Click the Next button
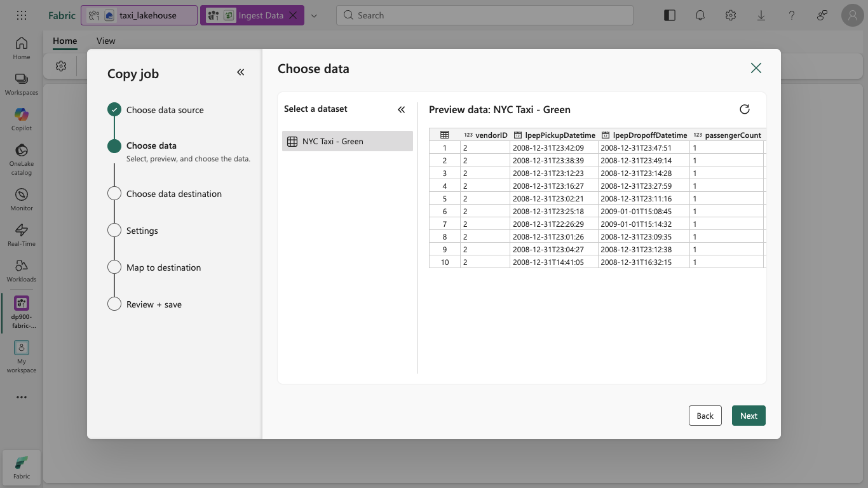868x488 pixels. (749, 416)
